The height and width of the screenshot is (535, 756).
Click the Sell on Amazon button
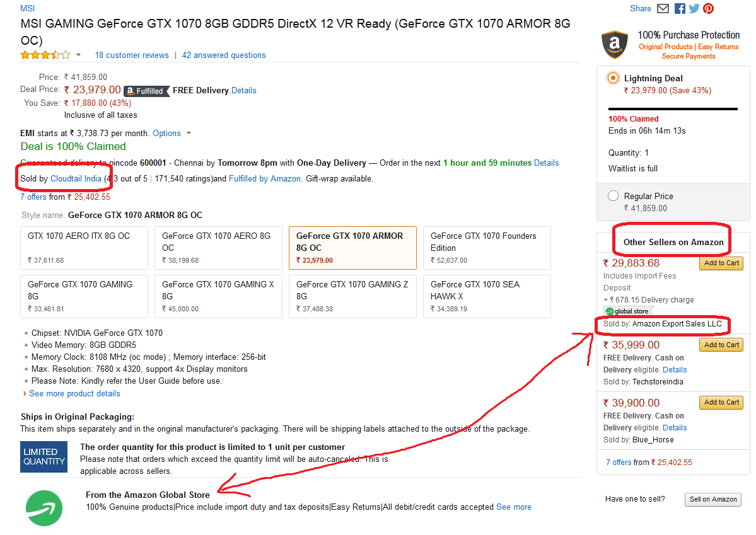(x=713, y=499)
